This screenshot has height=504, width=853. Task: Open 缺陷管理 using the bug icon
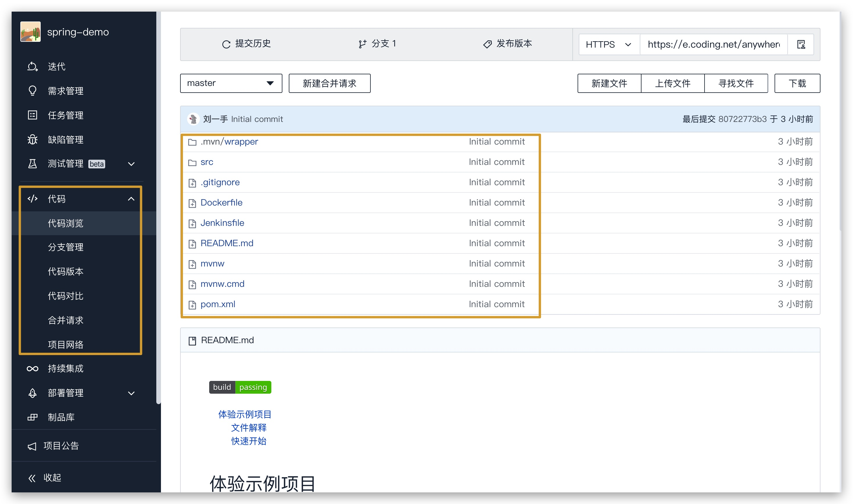[32, 140]
